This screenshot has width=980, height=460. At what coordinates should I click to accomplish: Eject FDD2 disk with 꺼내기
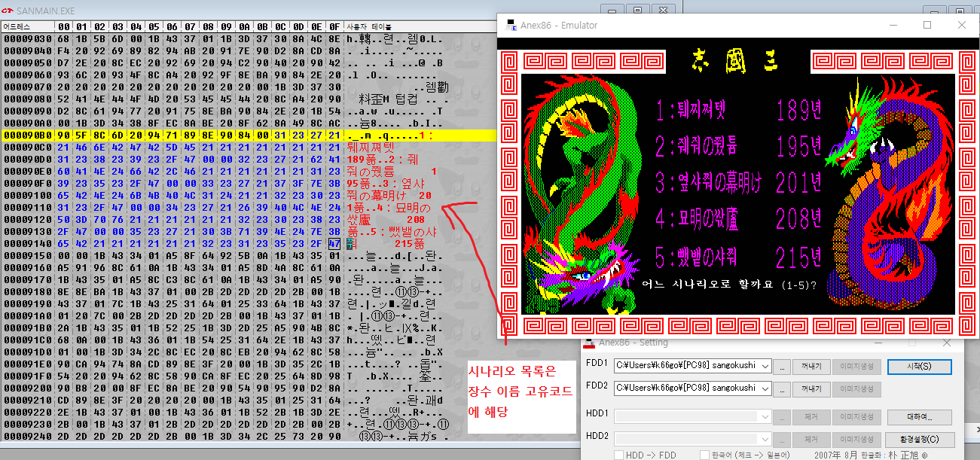pos(812,389)
